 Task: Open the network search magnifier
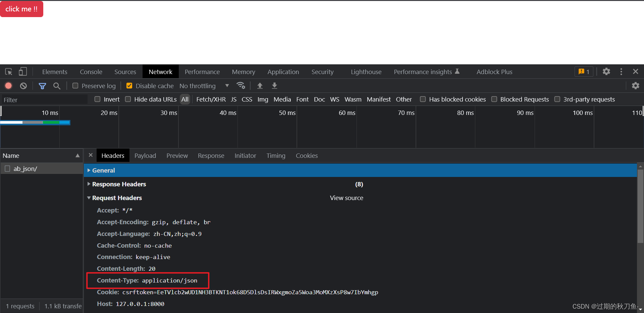point(57,86)
